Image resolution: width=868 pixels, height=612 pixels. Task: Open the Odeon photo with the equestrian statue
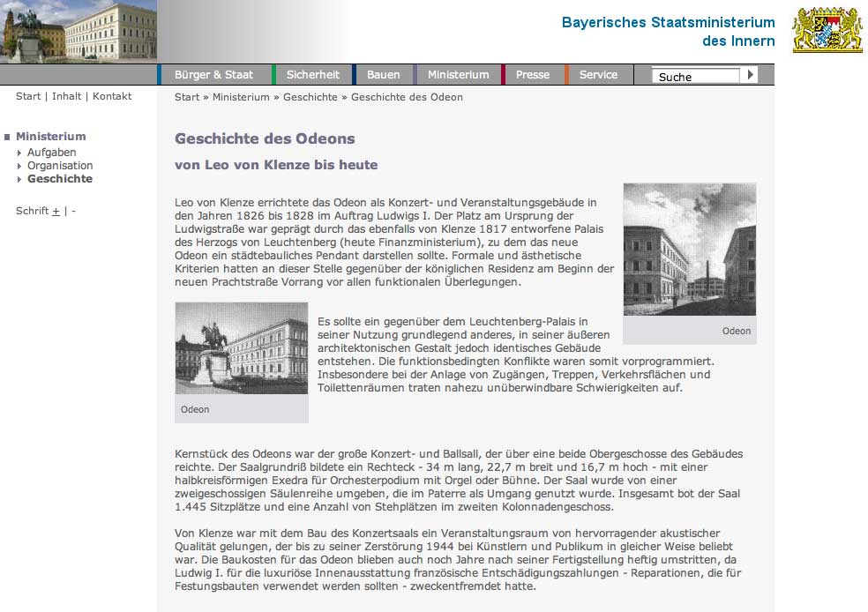point(241,348)
